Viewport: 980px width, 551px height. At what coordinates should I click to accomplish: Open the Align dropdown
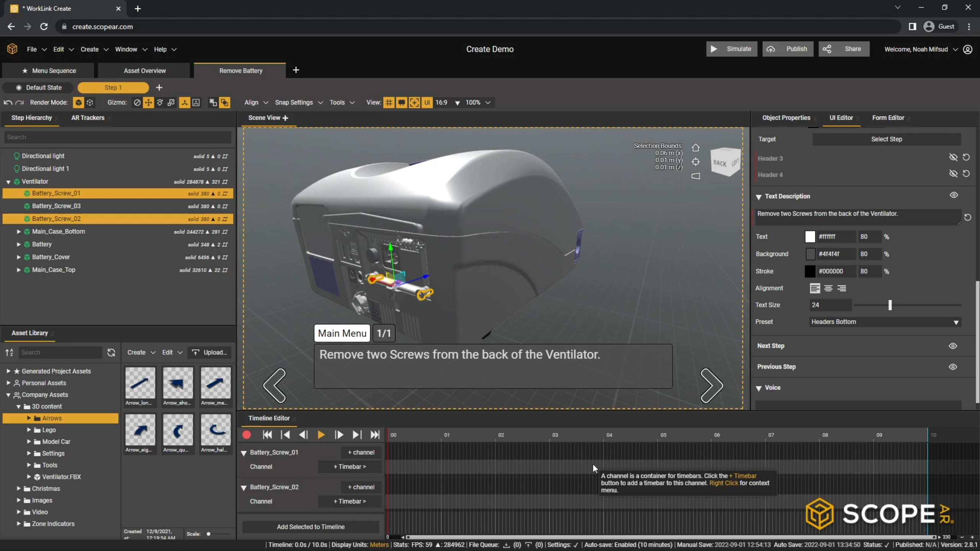[256, 103]
